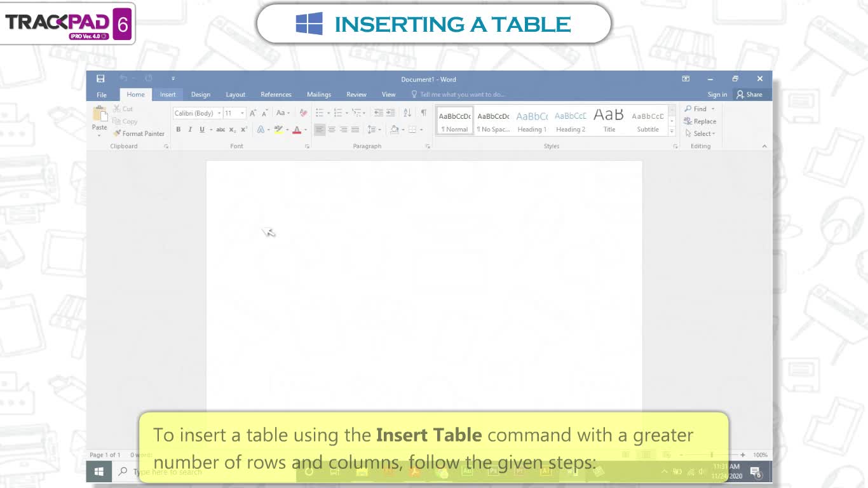This screenshot has height=488, width=868.
Task: Toggle Underline formatting
Action: click(x=202, y=130)
